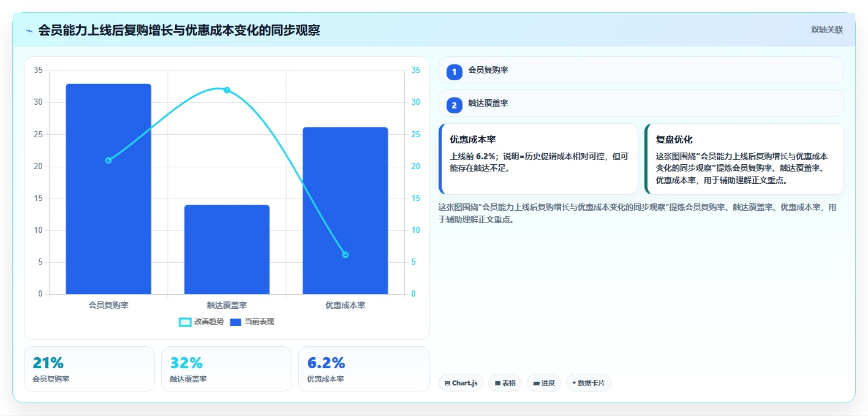Select the 触达覆盖率 numbered list row
Image resolution: width=868 pixels, height=416 pixels.
641,103
